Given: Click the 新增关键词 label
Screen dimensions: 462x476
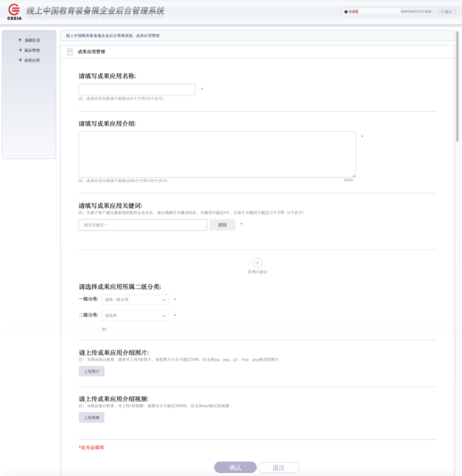Looking at the screenshot, I should pos(257,273).
